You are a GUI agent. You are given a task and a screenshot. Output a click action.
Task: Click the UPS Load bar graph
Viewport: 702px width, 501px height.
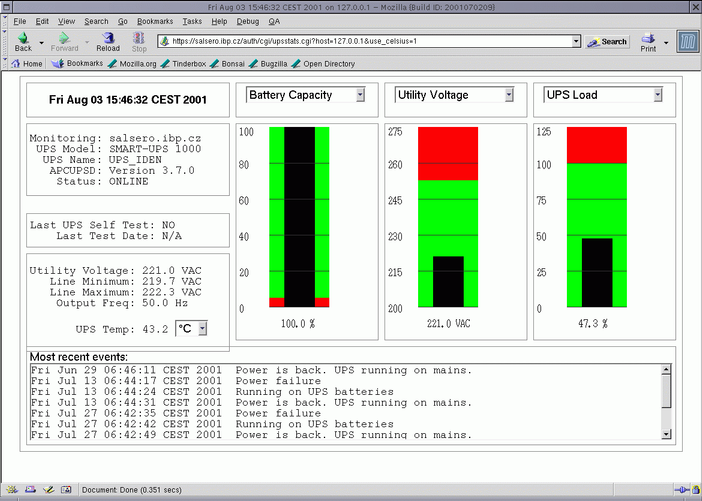coord(597,217)
